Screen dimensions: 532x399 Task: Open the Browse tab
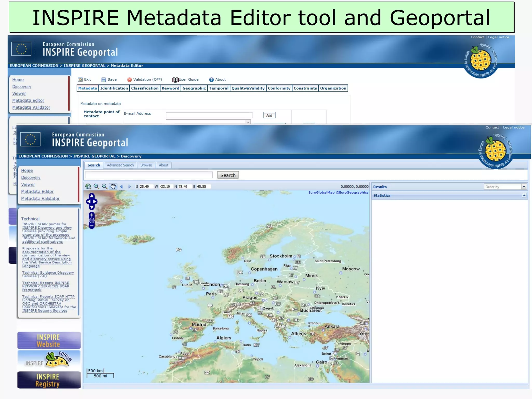point(146,165)
